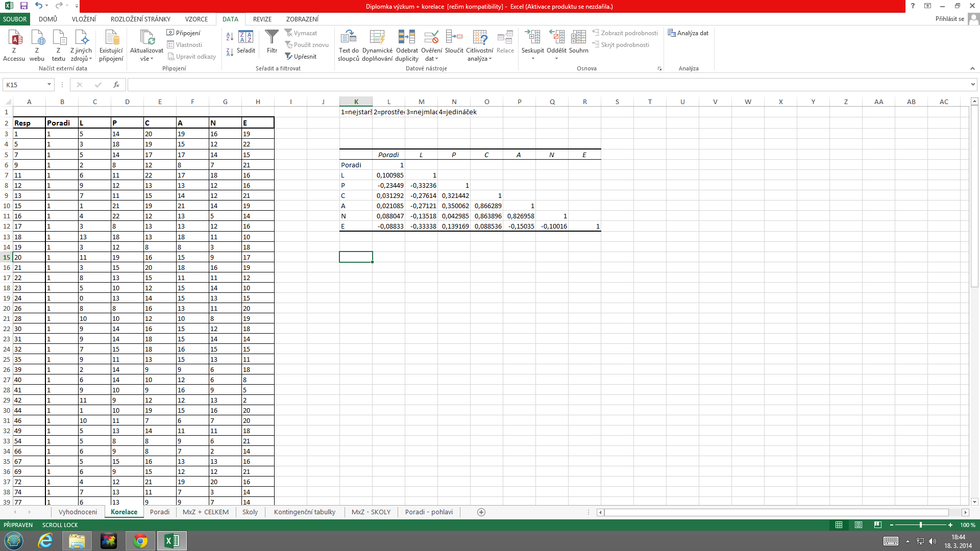Open the Kontingenční tabulky sheet
980x551 pixels.
[305, 512]
